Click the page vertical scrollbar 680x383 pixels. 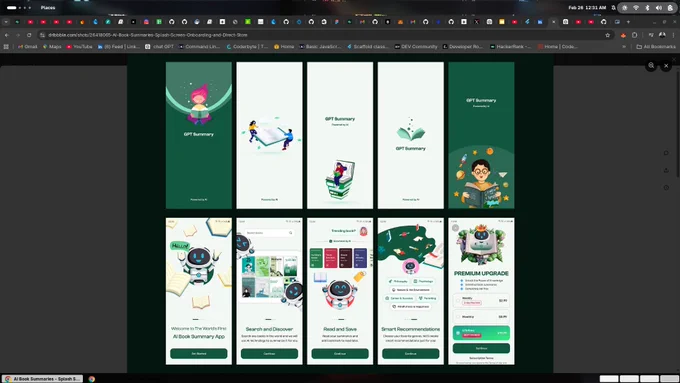(678, 124)
